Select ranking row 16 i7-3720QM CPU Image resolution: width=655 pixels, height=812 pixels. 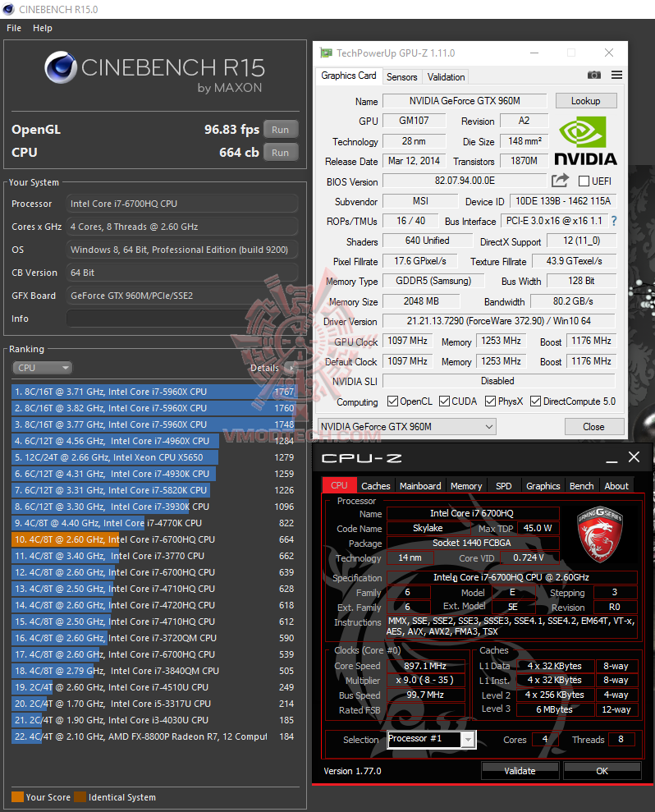[153, 639]
